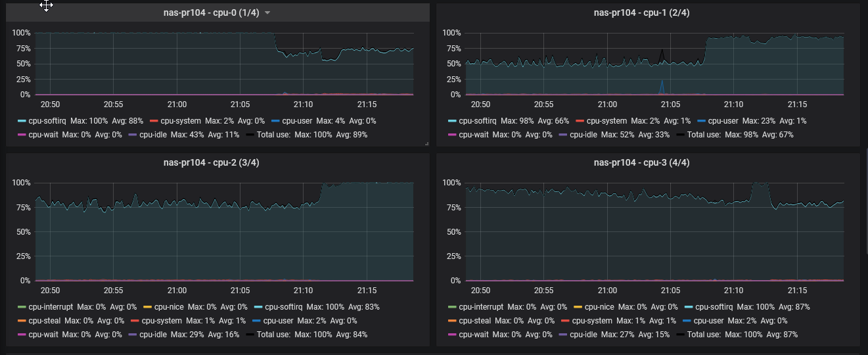Select cpu-softirq label in cpu-3 legend
This screenshot has width=868, height=355.
click(716, 307)
